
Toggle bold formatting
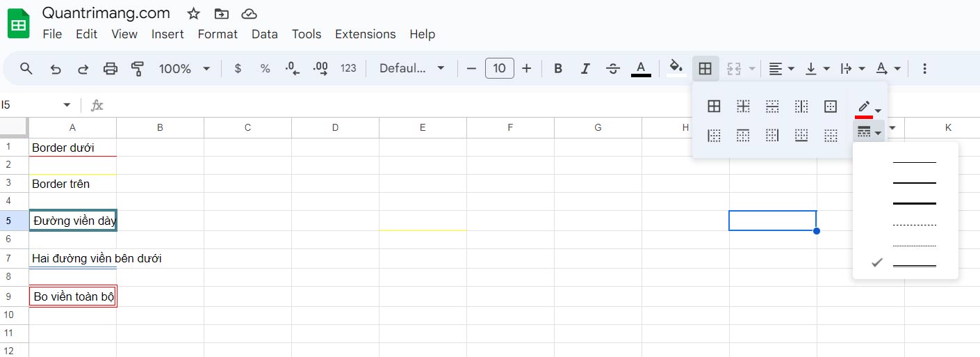[557, 68]
